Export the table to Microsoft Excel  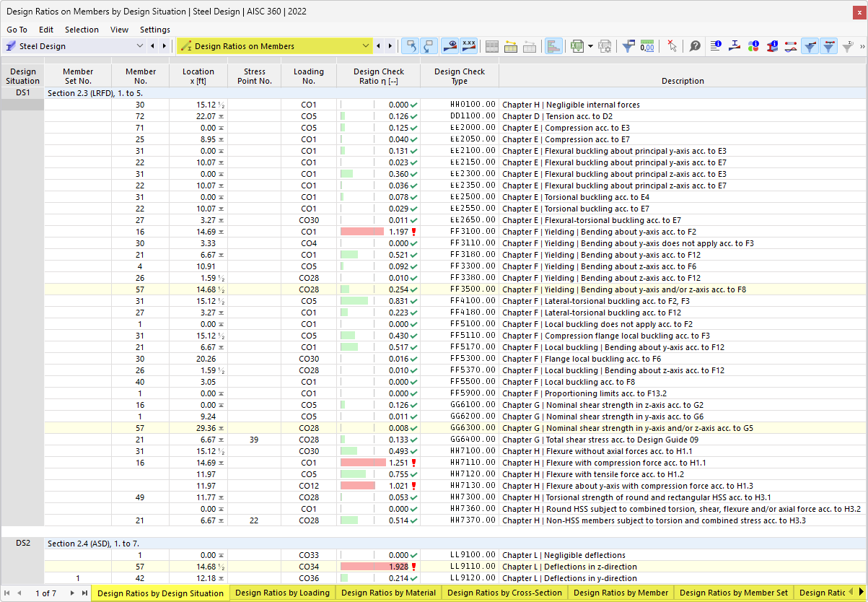(577, 45)
